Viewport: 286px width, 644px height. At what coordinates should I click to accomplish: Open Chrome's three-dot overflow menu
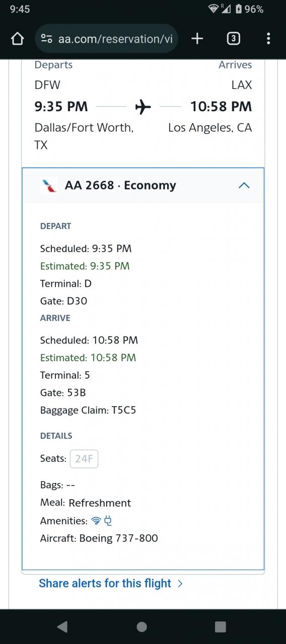point(268,39)
